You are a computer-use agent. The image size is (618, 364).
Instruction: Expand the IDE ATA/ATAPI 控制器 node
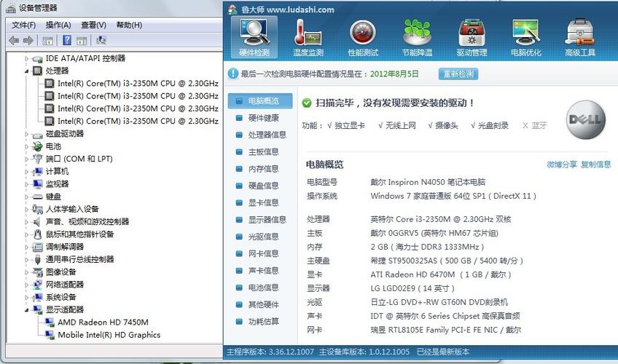click(x=27, y=59)
